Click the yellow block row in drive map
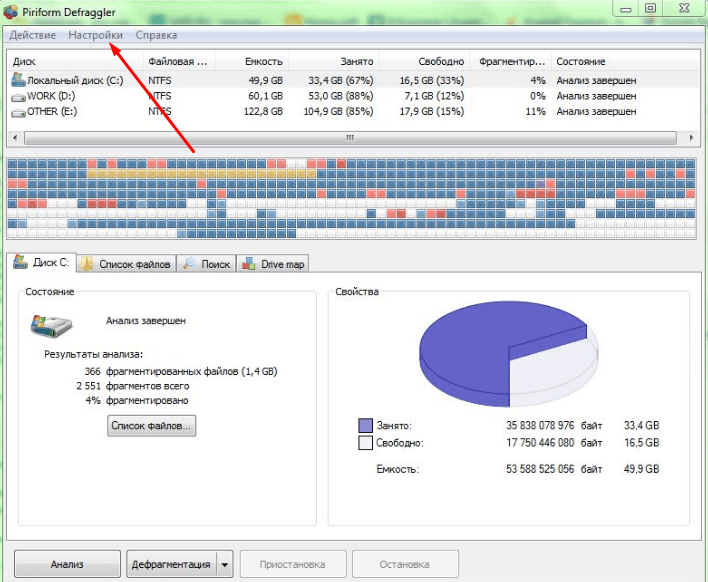The width and height of the screenshot is (708, 582). pos(202,173)
